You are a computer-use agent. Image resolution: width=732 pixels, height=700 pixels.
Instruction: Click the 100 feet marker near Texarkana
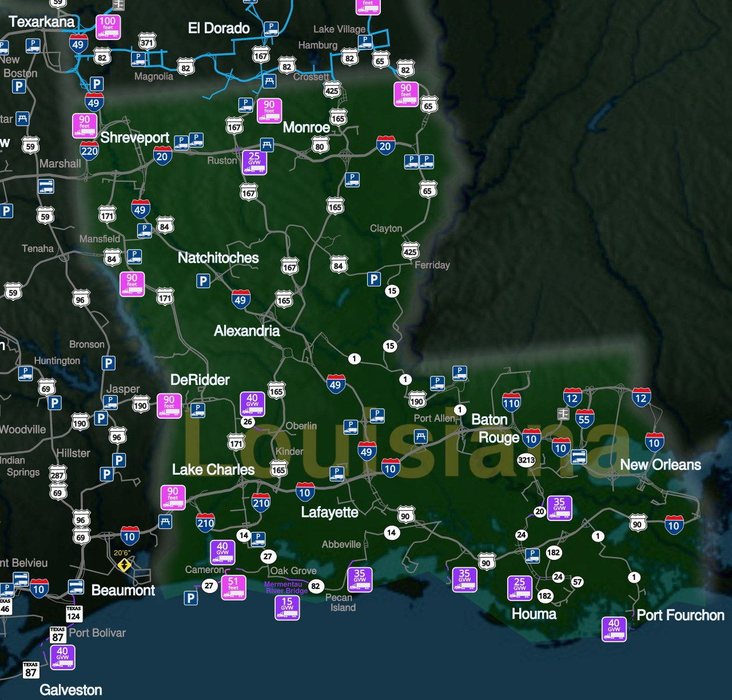[x=108, y=26]
